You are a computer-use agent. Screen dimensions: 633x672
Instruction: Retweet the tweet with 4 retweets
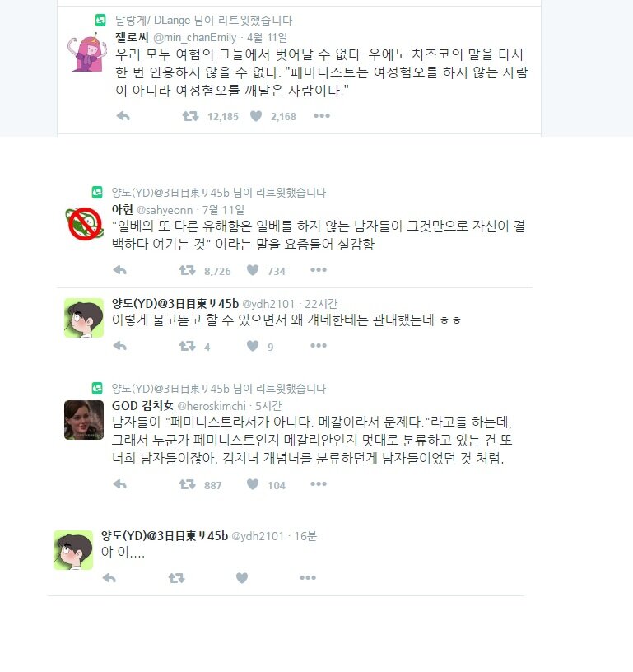click(187, 345)
